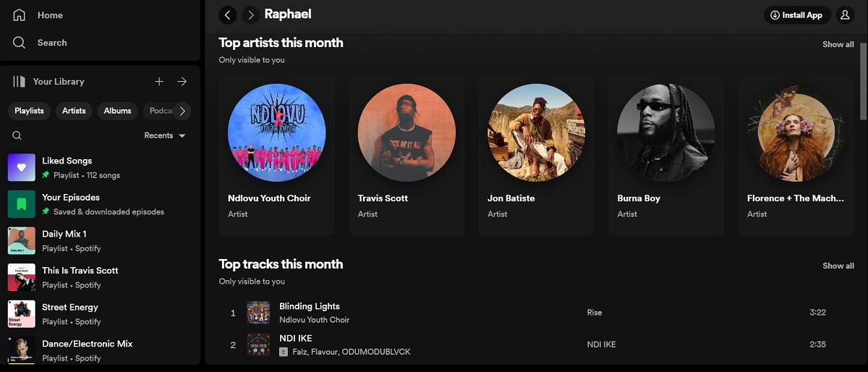The image size is (868, 372).
Task: Click the Burna Boy card title
Action: coord(639,198)
